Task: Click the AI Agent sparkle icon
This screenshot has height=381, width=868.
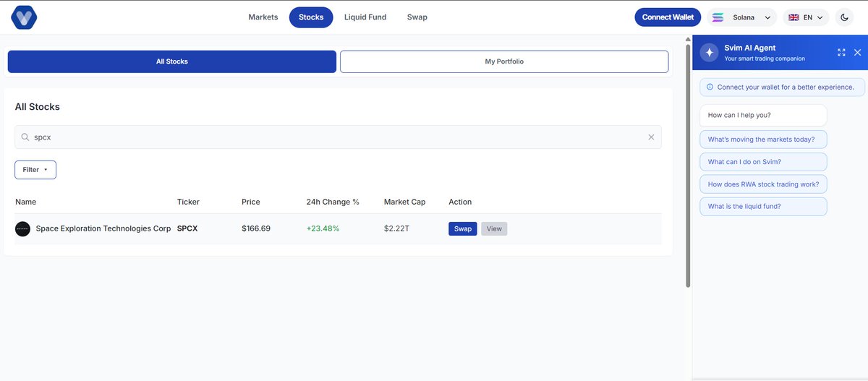Action: coord(710,53)
